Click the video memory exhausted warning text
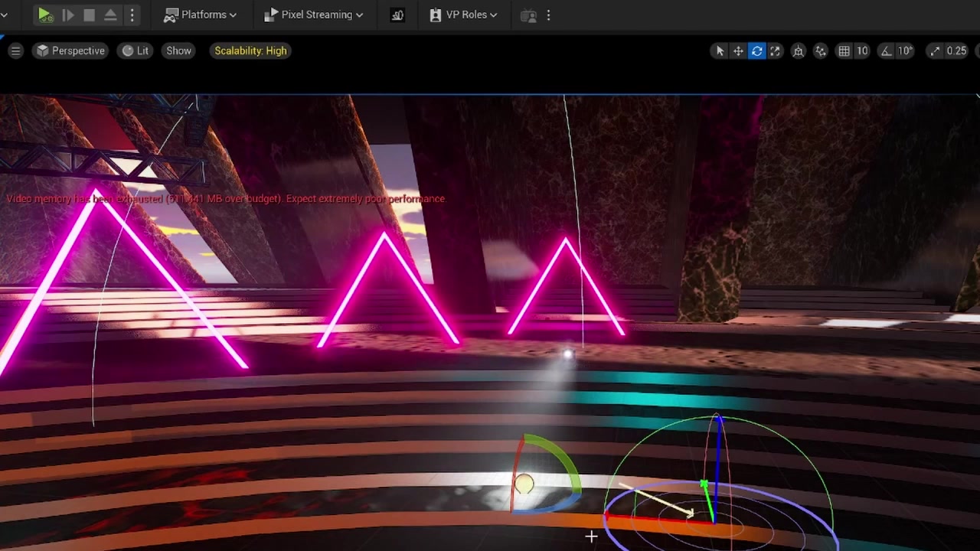Screen dimensions: 980x551 point(226,199)
